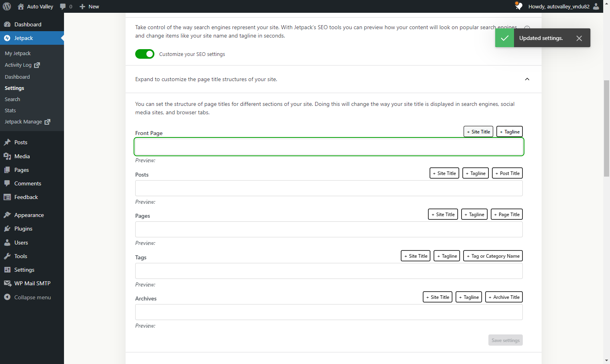610x364 pixels.
Task: Click the Comments icon in sidebar
Action: point(7,183)
